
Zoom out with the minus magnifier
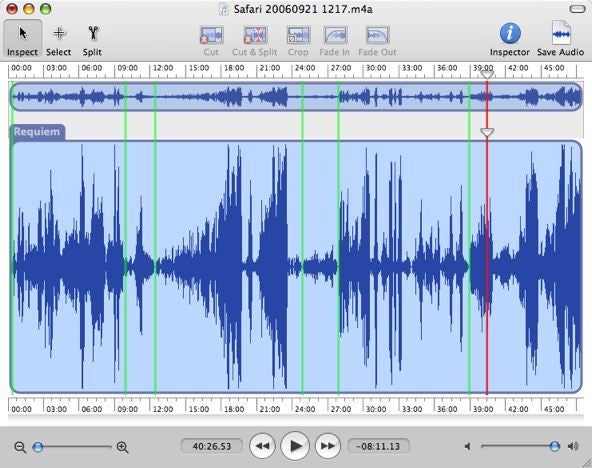(20, 447)
